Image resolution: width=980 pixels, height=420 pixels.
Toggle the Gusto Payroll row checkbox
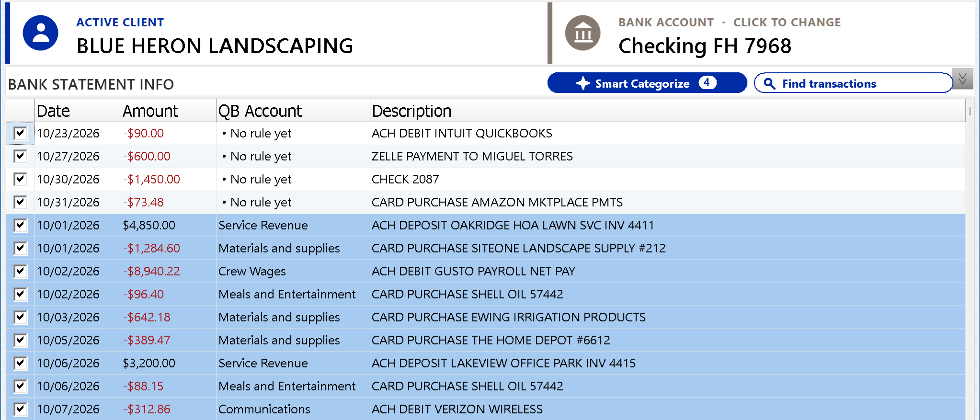click(20, 271)
